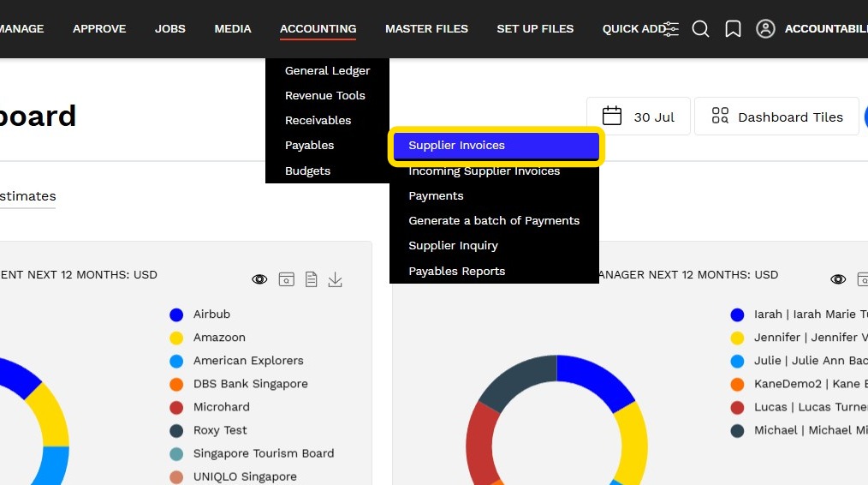Switch to the Estimates tab

click(x=27, y=196)
